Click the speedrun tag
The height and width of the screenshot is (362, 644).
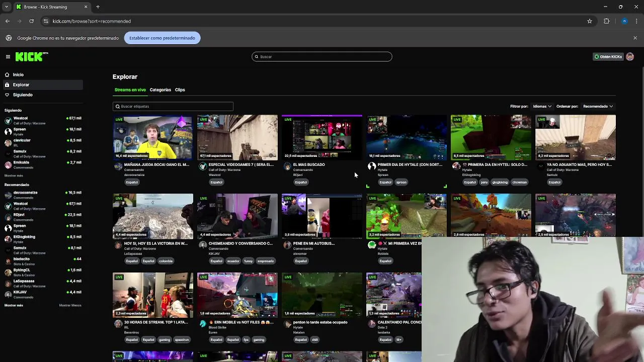[182, 340]
